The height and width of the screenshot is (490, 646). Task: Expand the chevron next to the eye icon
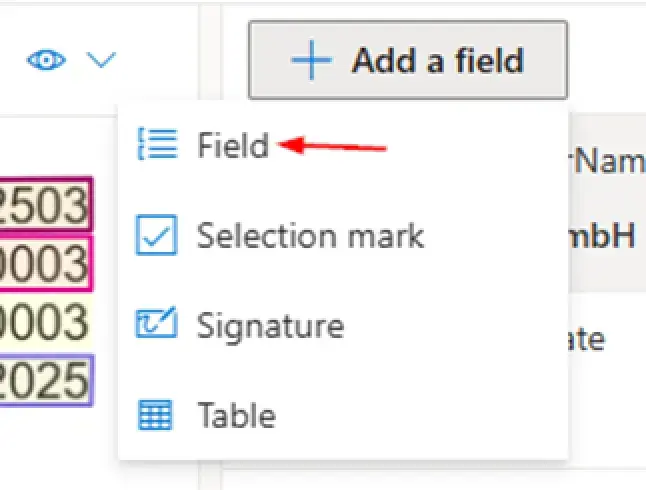coord(101,61)
